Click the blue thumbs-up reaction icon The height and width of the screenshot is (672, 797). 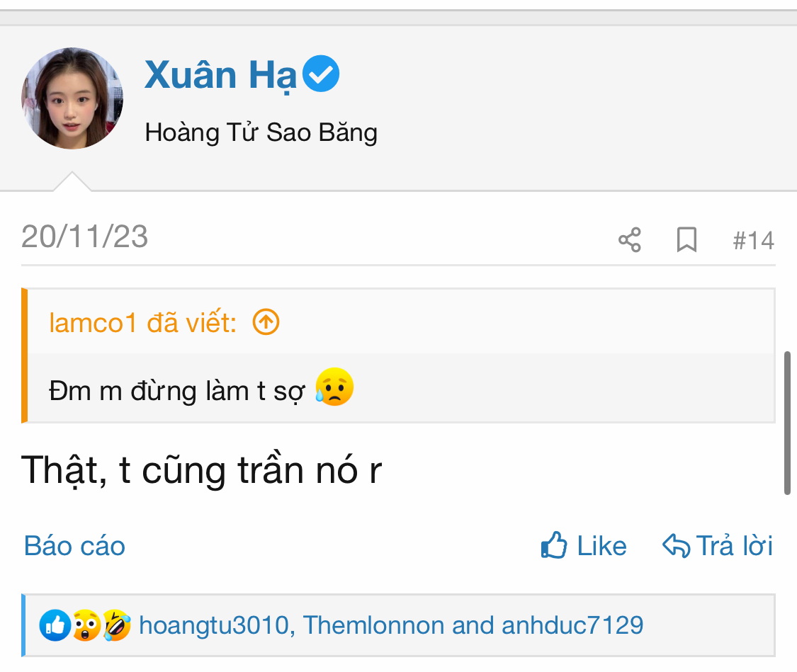tap(55, 625)
